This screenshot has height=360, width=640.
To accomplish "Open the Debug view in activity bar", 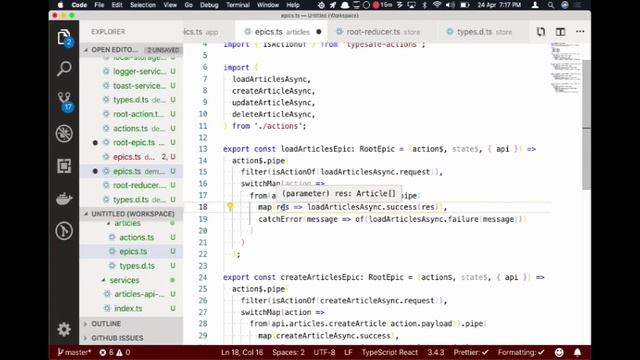I will 64,133.
